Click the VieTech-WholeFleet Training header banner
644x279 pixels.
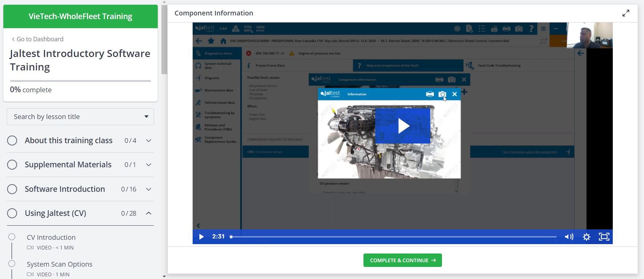[x=80, y=16]
